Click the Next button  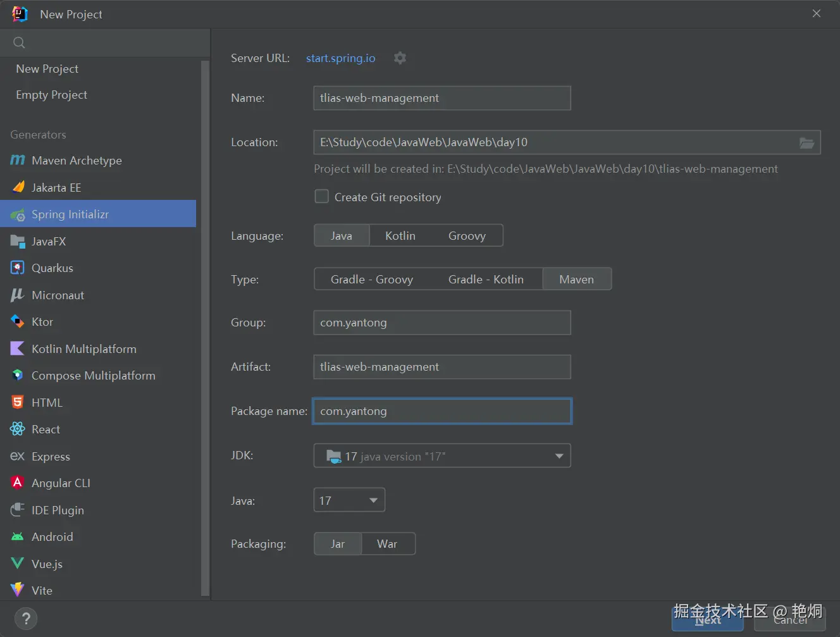tap(708, 619)
